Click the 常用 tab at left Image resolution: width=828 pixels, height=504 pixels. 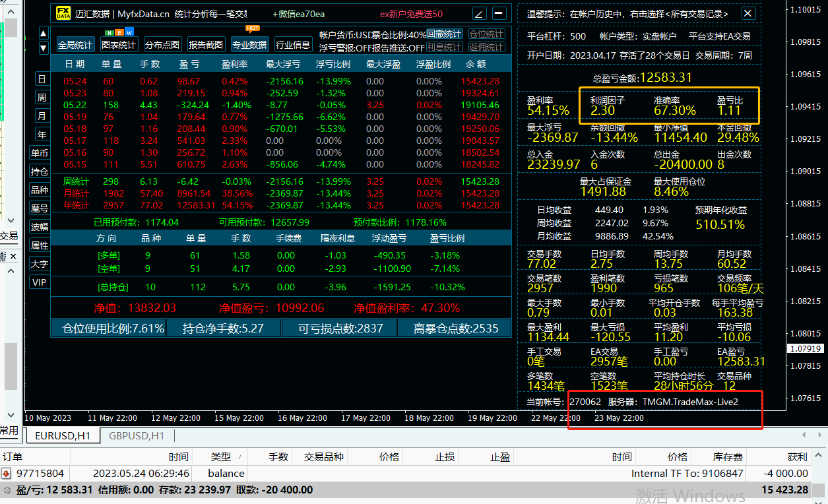tap(9, 430)
